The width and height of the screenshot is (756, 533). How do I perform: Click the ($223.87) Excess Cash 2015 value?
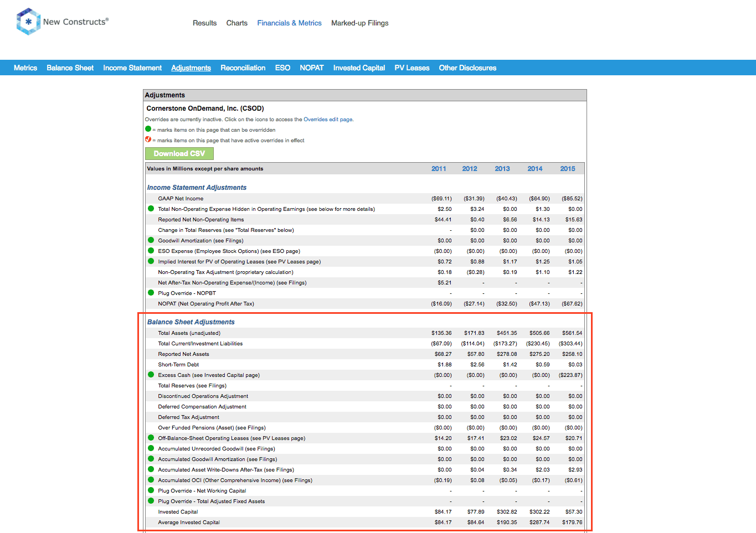point(570,375)
